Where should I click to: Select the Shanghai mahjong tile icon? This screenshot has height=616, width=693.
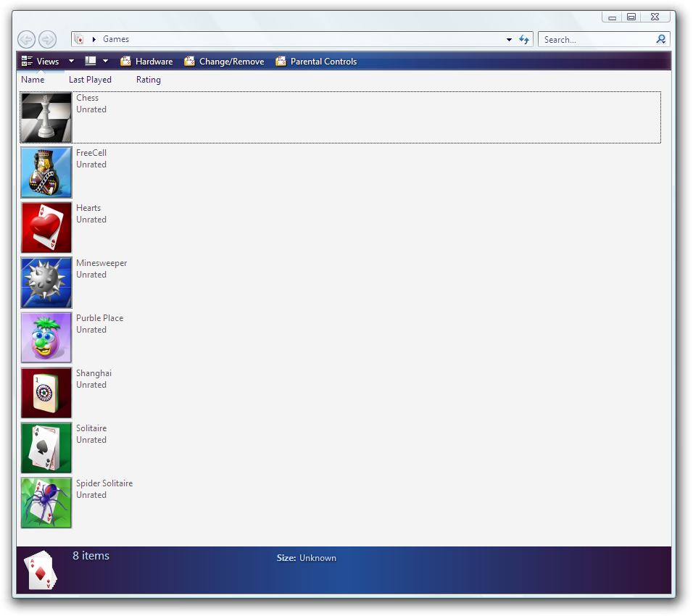pyautogui.click(x=46, y=393)
